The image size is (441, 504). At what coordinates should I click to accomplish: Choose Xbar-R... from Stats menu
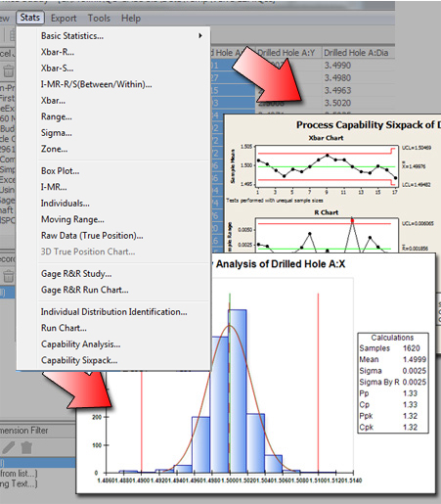[x=113, y=52]
